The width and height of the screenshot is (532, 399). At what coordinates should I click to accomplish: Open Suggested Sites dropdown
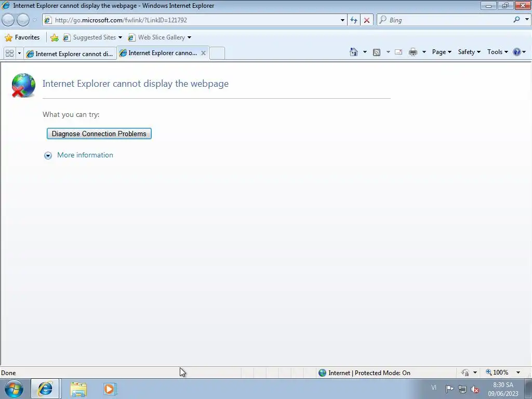tap(92, 37)
